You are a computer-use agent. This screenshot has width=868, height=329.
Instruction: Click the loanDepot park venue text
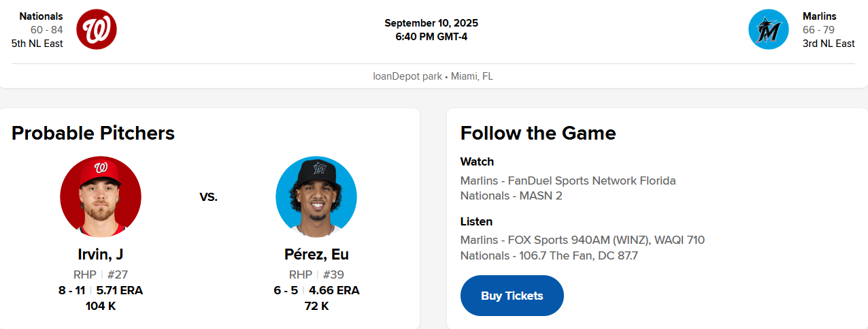pos(407,76)
